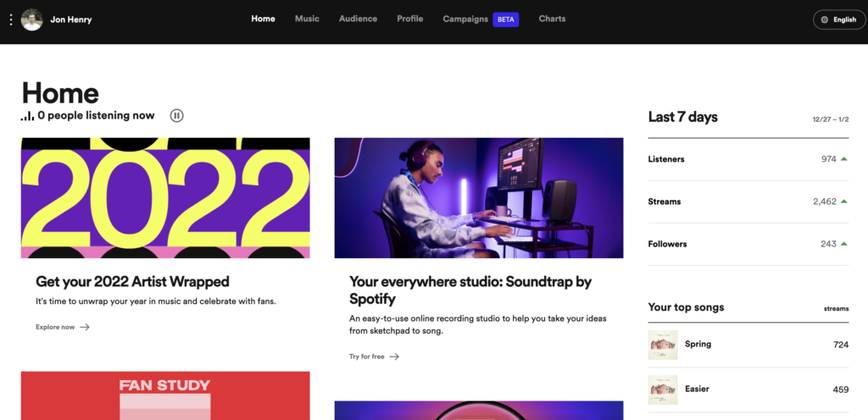The height and width of the screenshot is (420, 868).
Task: Click the arrow next to Explore now
Action: [x=85, y=327]
